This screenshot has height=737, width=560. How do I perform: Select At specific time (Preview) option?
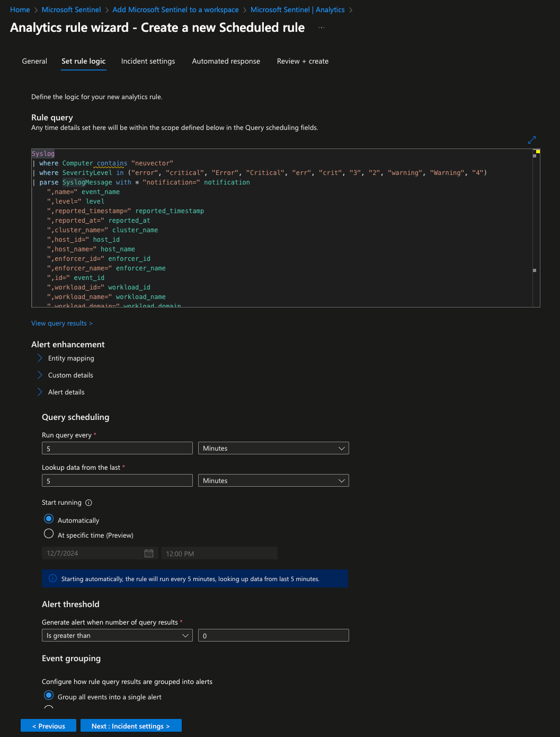pyautogui.click(x=49, y=534)
